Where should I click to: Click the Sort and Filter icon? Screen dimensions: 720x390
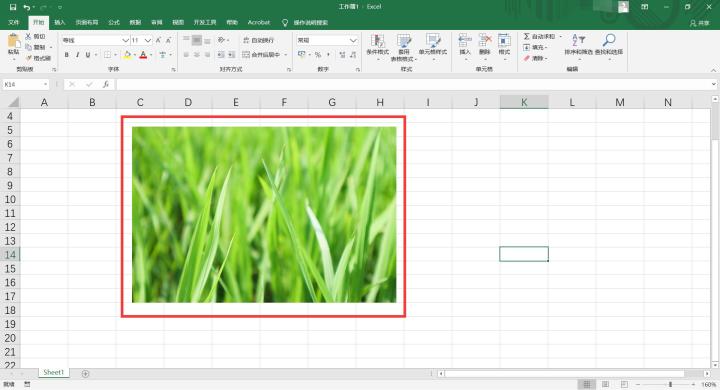click(578, 40)
